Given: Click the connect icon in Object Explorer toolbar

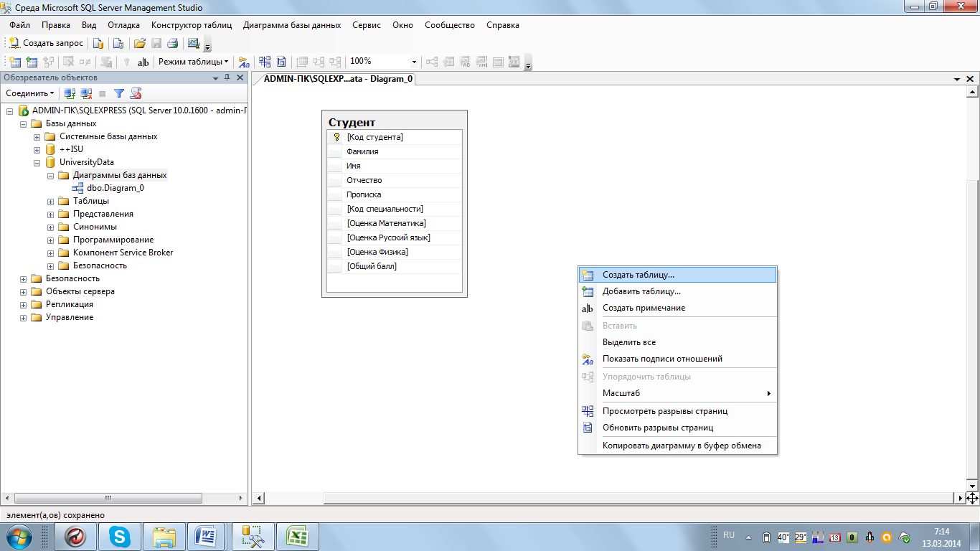Looking at the screenshot, I should coord(70,93).
